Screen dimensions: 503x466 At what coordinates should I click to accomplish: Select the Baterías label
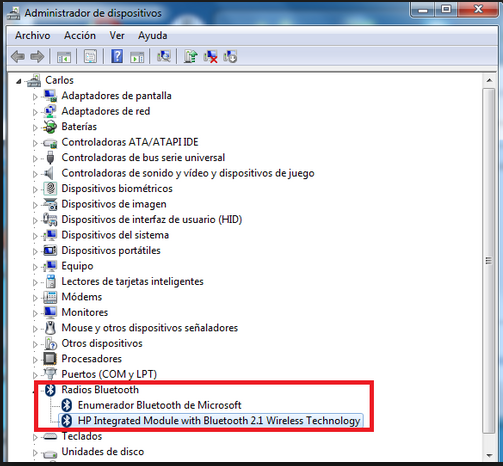tap(79, 127)
